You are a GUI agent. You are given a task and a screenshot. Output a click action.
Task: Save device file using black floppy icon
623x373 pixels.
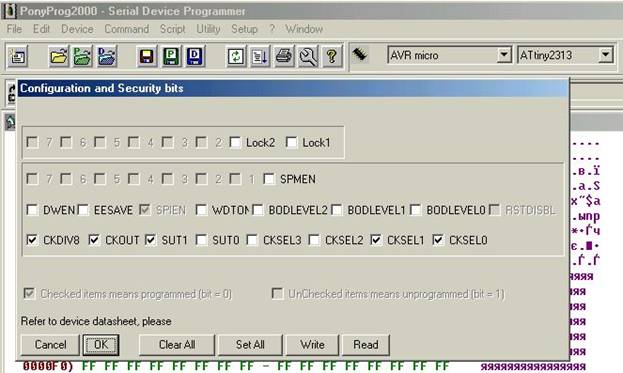(x=147, y=56)
